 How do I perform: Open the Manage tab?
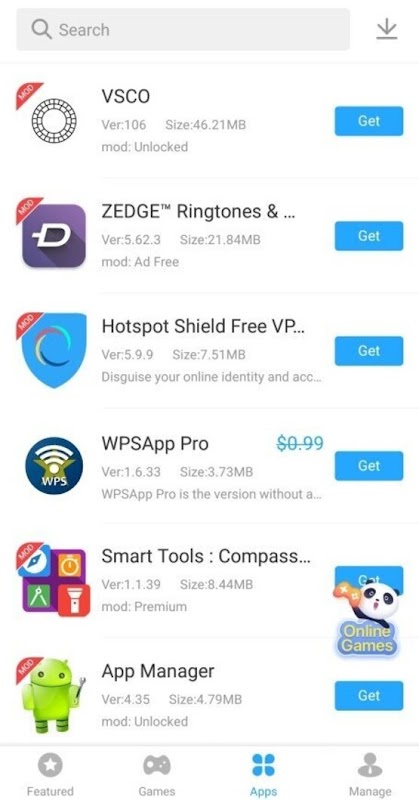tap(370, 774)
